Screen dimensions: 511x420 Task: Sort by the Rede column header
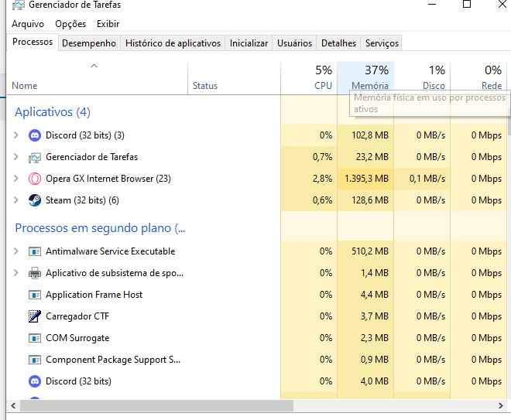pos(478,78)
